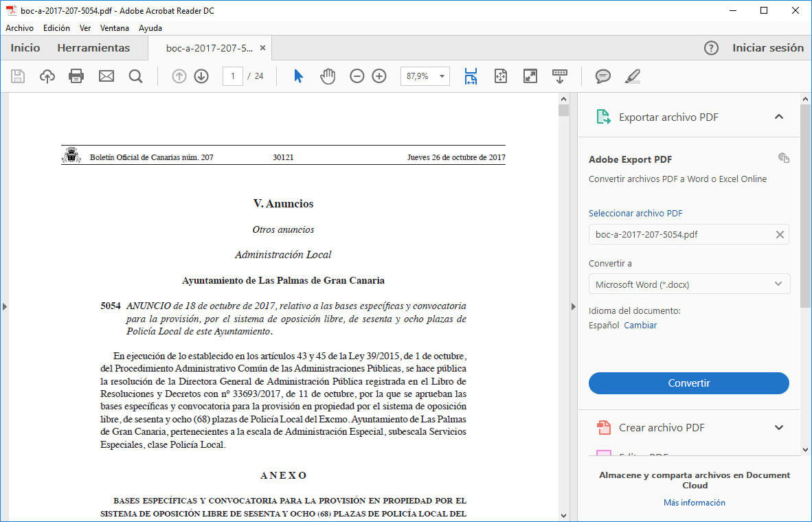Activate the Selection arrow tool
Image resolution: width=812 pixels, height=522 pixels.
coord(297,76)
